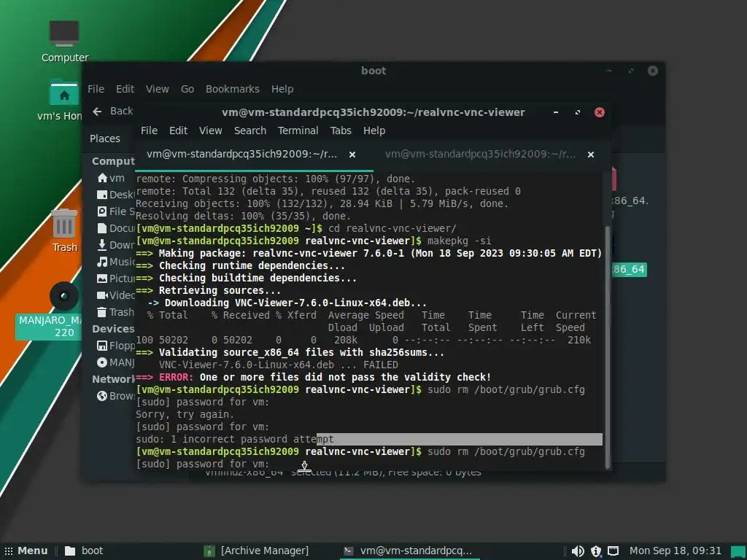Switch to the second terminal tab
This screenshot has width=747, height=560.
point(491,155)
